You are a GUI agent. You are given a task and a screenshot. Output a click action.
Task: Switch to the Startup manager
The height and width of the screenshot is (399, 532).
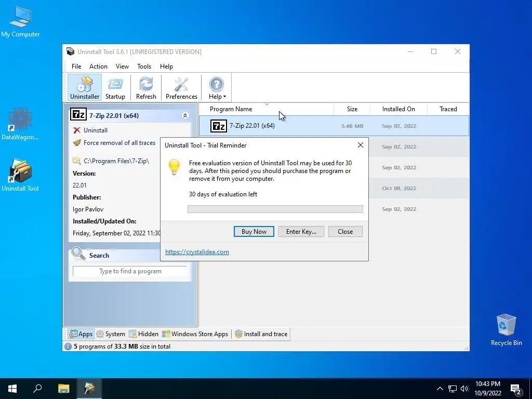pyautogui.click(x=115, y=87)
